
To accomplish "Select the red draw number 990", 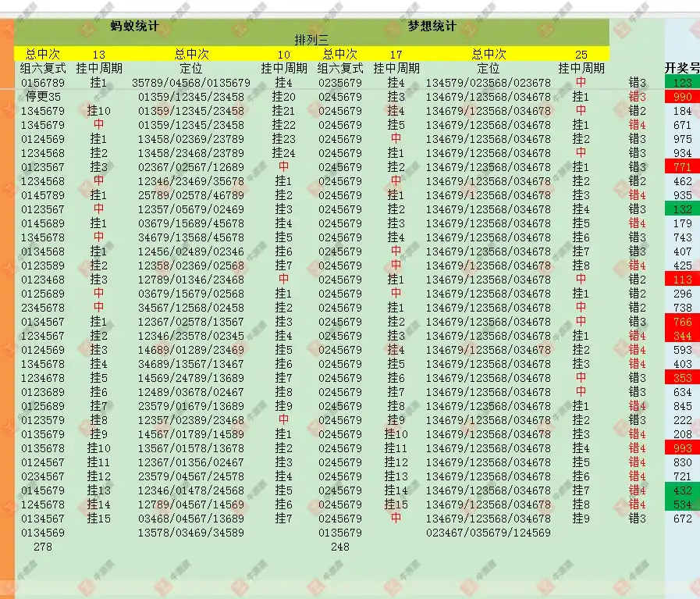I will click(682, 97).
